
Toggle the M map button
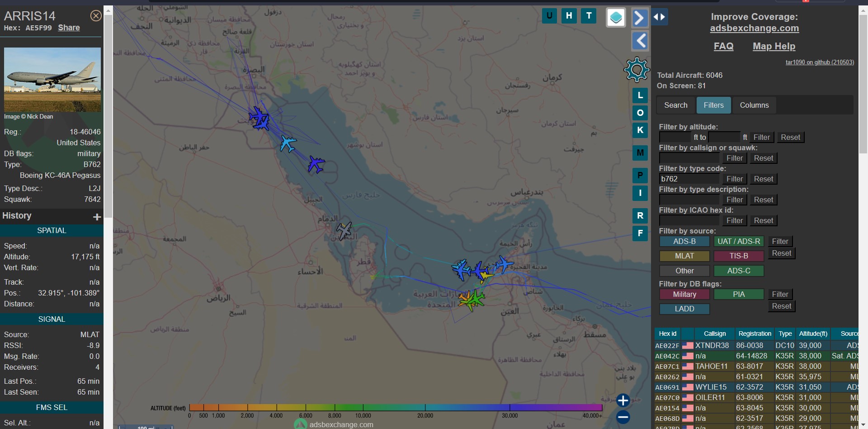(x=640, y=153)
